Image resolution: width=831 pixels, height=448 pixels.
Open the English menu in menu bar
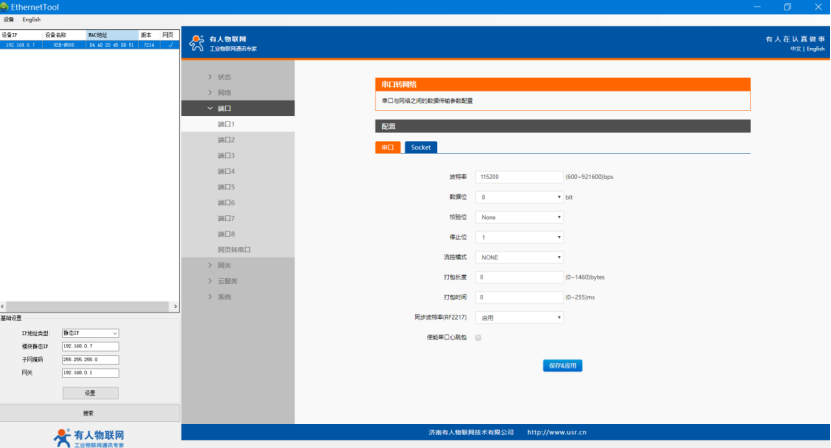[x=32, y=19]
